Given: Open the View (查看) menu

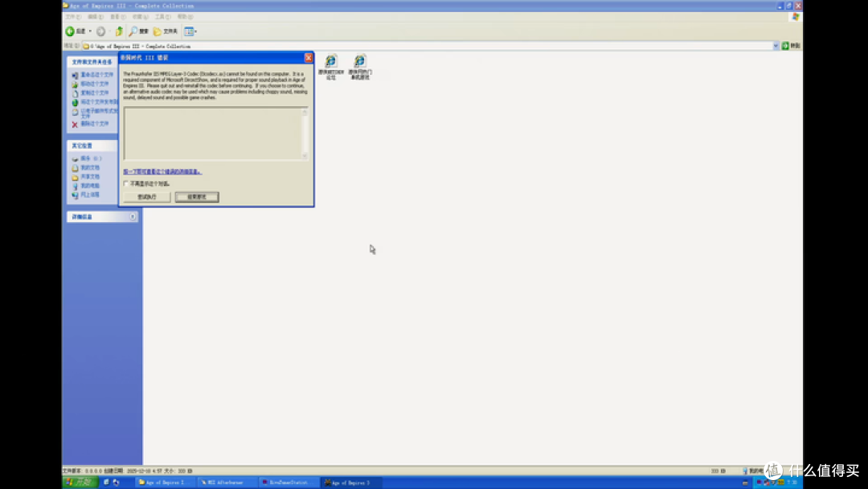Looking at the screenshot, I should click(118, 17).
